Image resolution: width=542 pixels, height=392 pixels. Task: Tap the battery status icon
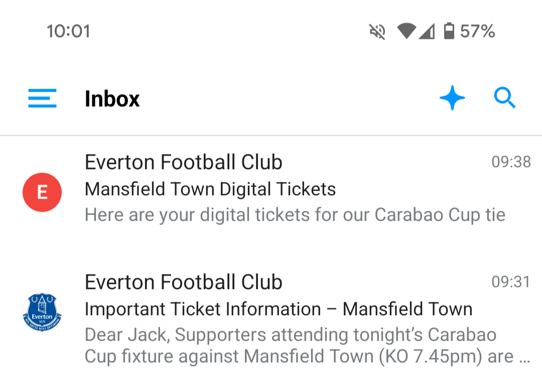point(449,32)
